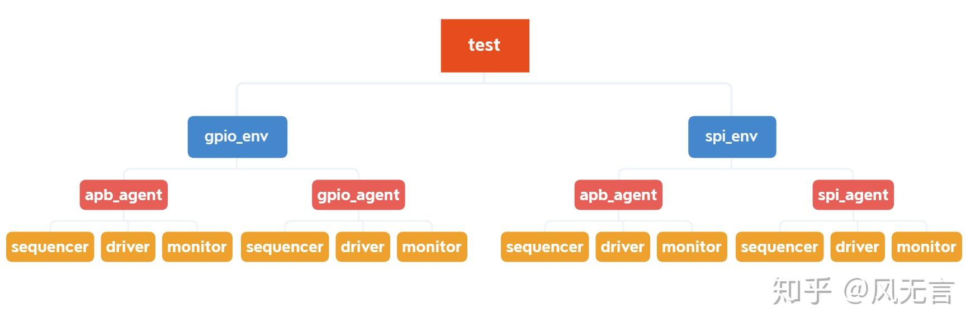
Task: Click the sequencer under spi_agent
Action: 779,247
